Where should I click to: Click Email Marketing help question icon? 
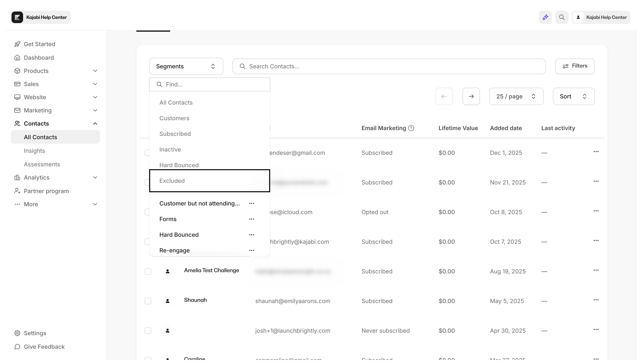[411, 128]
